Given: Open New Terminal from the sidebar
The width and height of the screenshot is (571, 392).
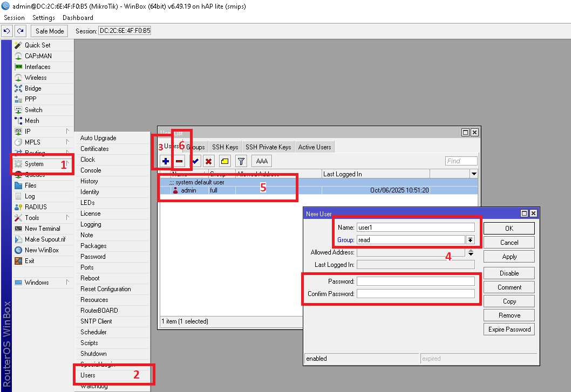Looking at the screenshot, I should pyautogui.click(x=42, y=229).
